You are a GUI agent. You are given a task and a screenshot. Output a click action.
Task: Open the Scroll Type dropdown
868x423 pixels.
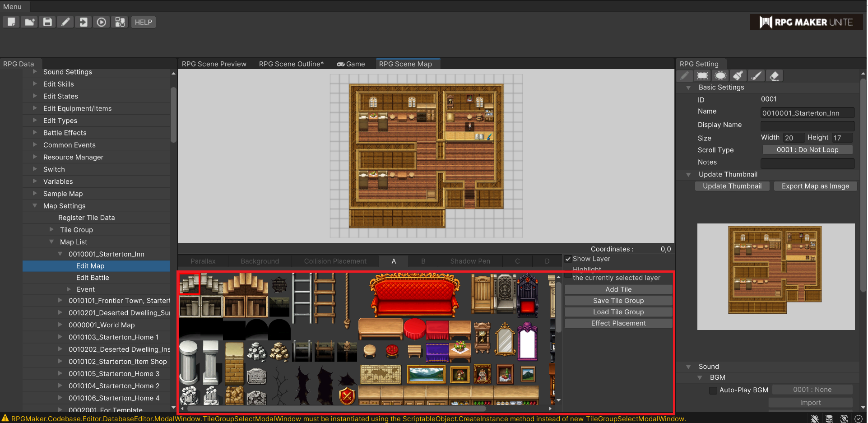pyautogui.click(x=808, y=150)
